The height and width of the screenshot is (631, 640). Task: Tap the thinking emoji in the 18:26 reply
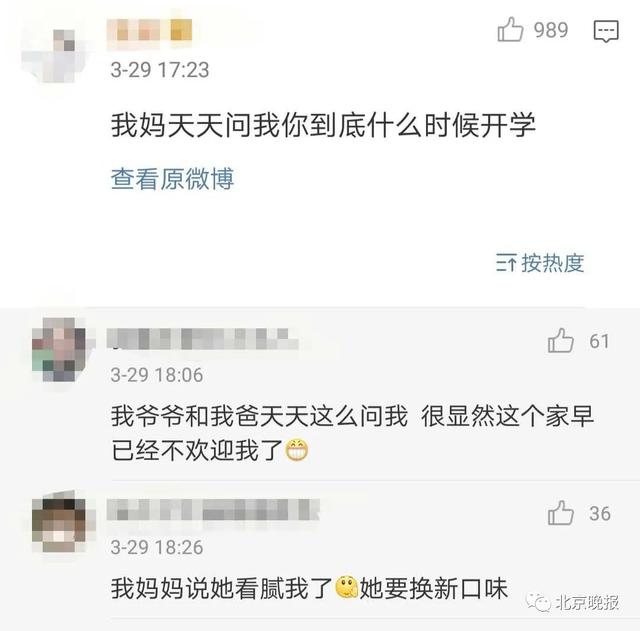[x=347, y=587]
